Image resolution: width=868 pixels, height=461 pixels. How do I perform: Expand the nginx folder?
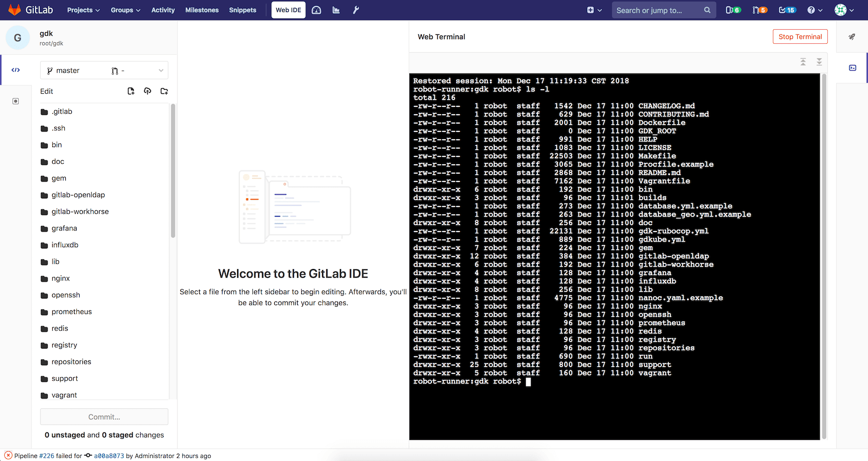[x=104, y=278]
